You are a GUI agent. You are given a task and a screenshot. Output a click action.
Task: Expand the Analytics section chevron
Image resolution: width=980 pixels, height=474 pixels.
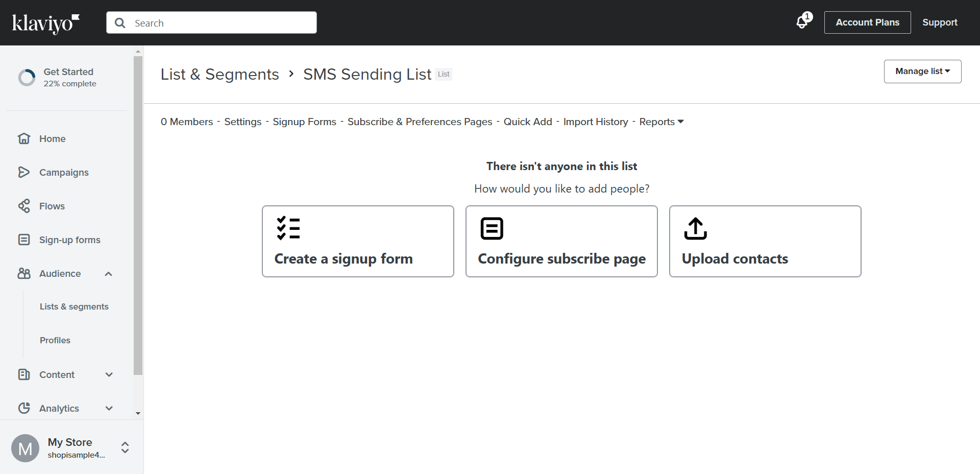pyautogui.click(x=109, y=408)
